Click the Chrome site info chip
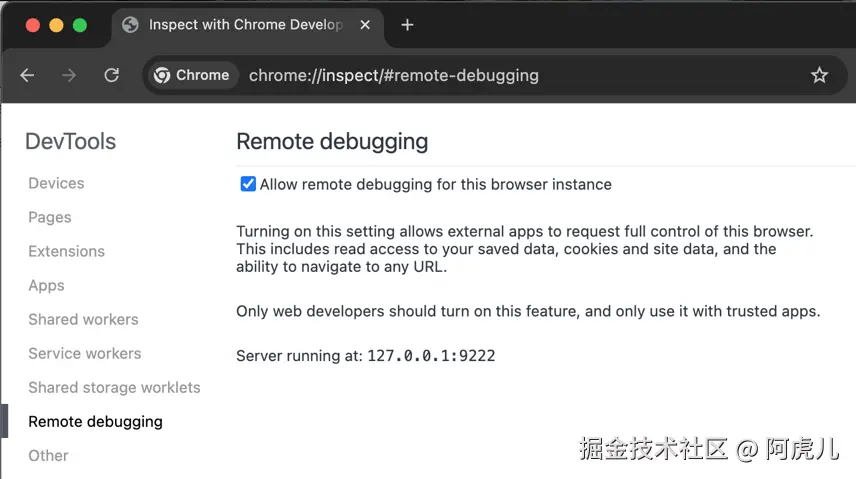This screenshot has height=479, width=856. pyautogui.click(x=192, y=75)
